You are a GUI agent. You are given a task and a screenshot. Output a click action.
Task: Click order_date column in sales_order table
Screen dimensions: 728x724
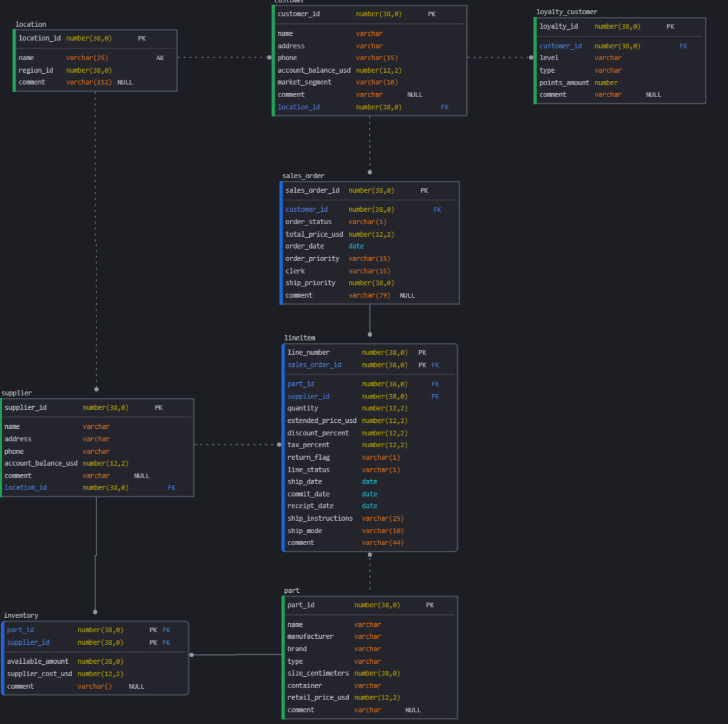[x=305, y=246]
